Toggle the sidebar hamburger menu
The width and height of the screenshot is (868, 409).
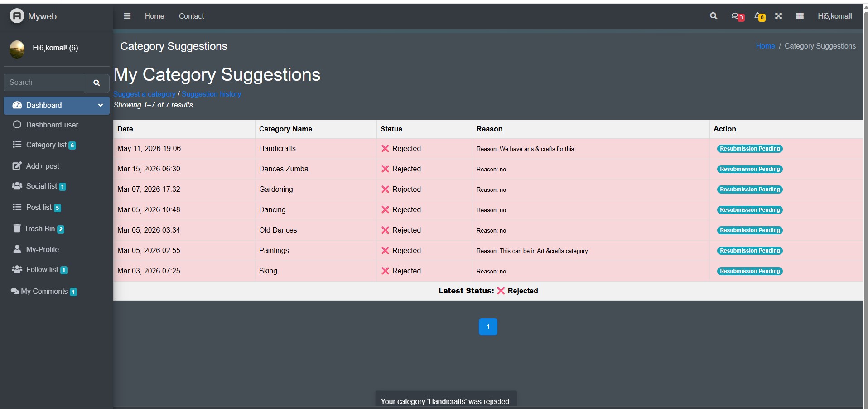(127, 16)
